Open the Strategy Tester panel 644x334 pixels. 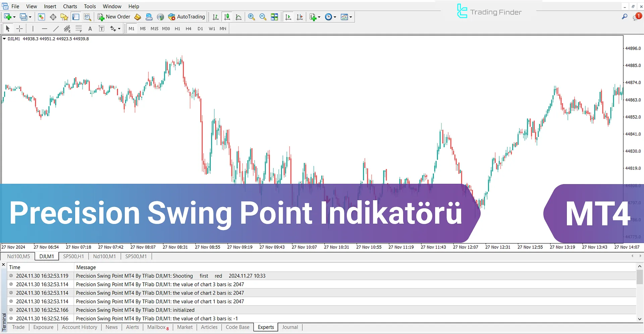[88, 17]
